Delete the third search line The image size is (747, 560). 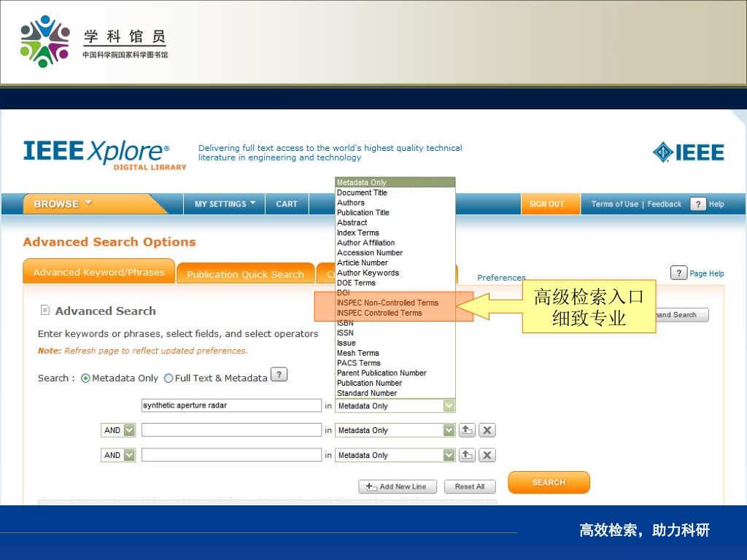487,455
